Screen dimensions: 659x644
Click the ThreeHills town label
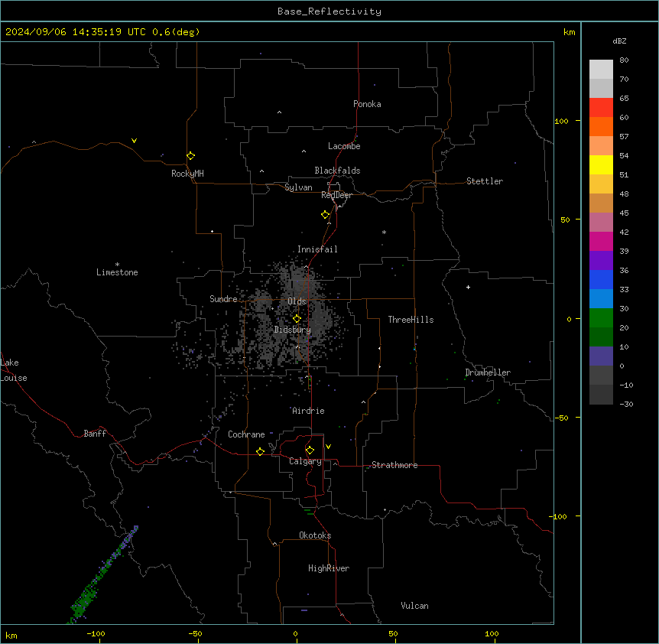point(411,320)
